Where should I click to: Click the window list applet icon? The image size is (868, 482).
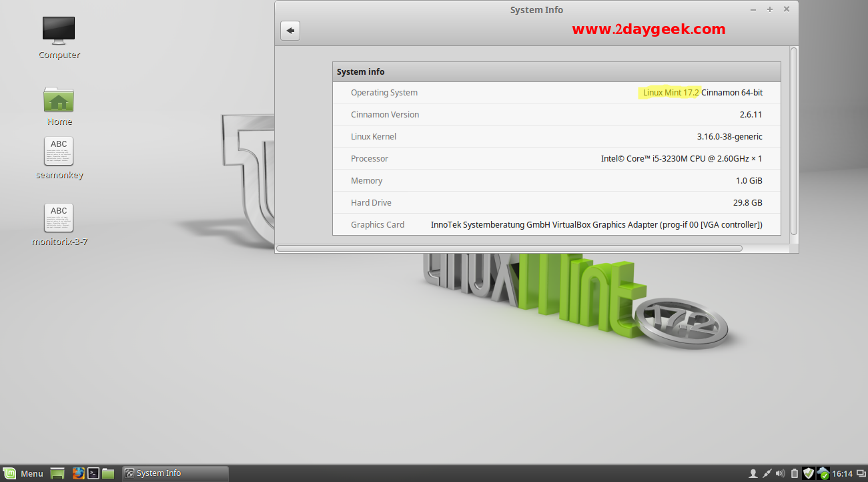coord(861,473)
